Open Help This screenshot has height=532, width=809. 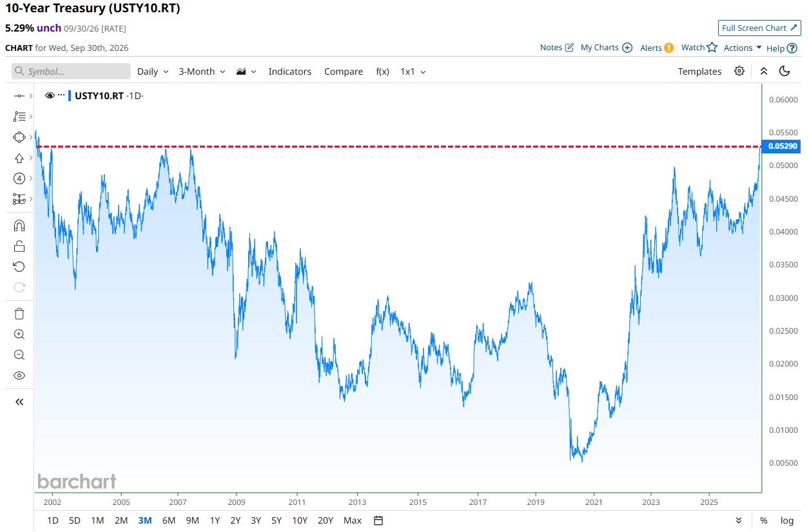click(782, 48)
